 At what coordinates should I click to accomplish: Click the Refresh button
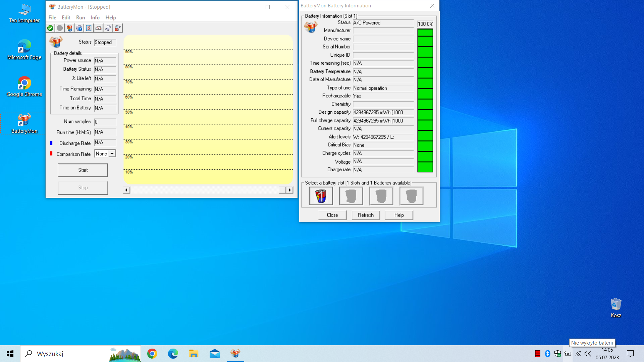point(366,215)
